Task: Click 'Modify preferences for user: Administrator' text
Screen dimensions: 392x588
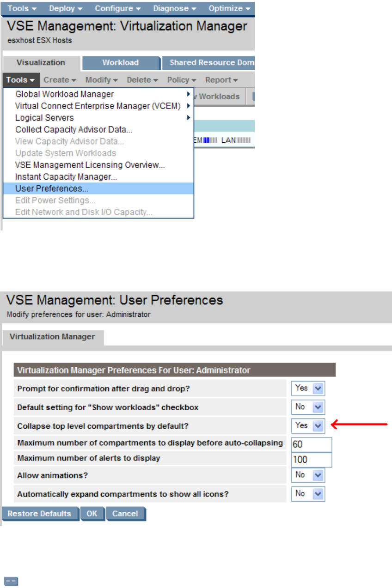Action: pos(79,315)
